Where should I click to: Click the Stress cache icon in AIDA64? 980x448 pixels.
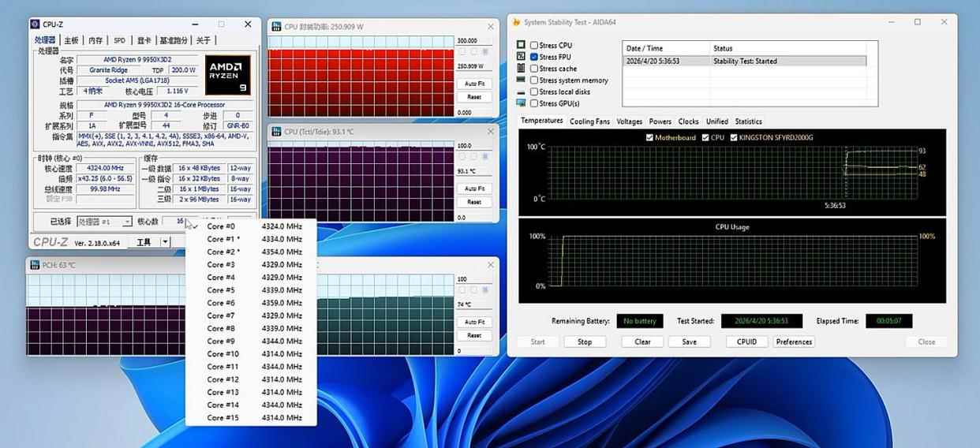point(521,68)
